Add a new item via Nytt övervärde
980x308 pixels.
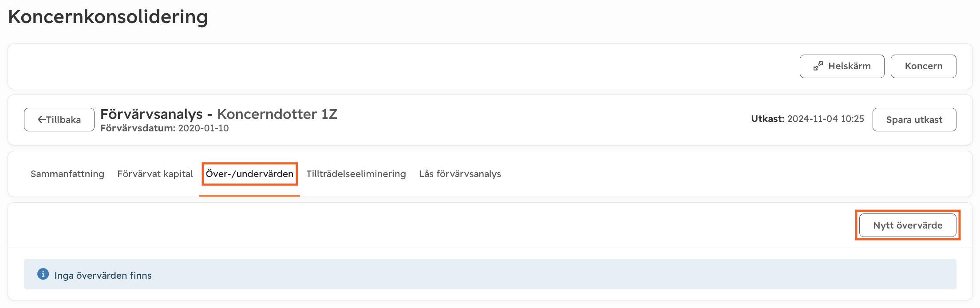coord(908,225)
